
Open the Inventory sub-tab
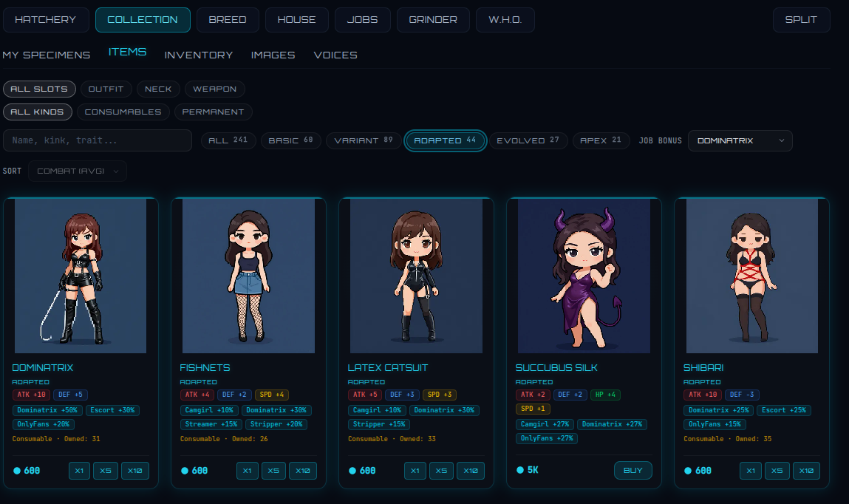coord(199,55)
